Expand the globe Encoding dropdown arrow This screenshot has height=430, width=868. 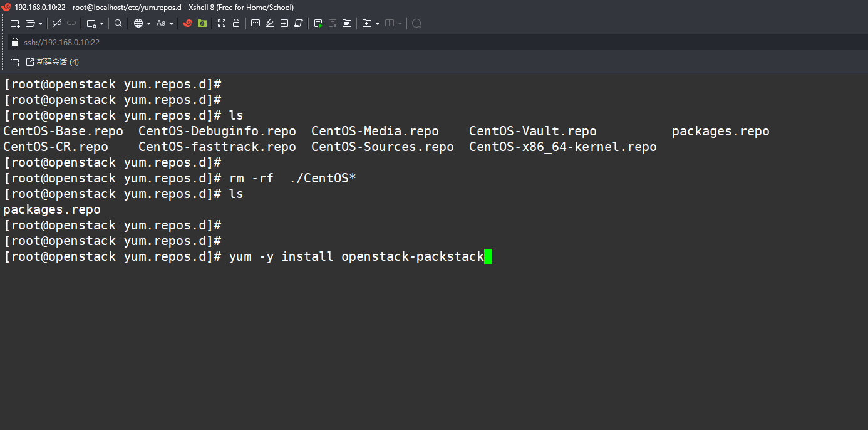pos(149,24)
